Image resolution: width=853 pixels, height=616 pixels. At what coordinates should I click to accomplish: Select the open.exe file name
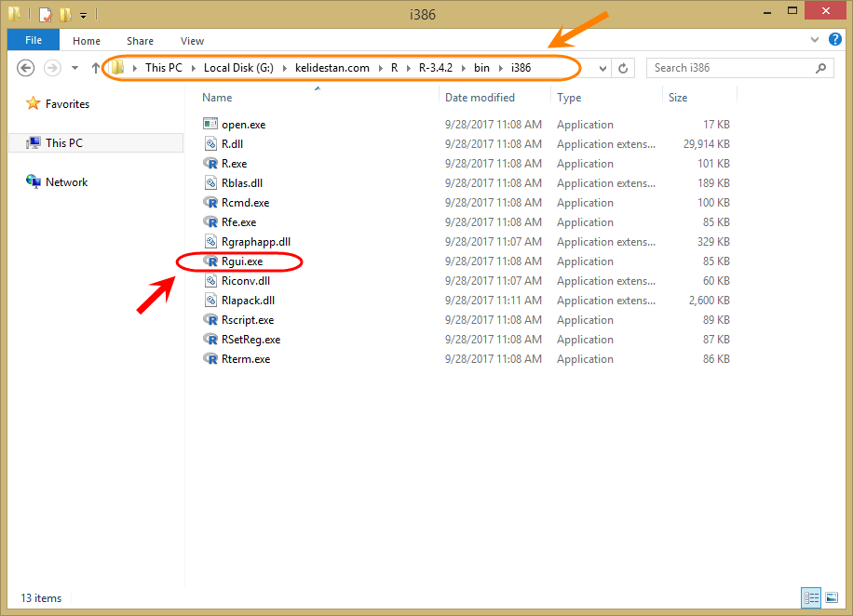point(244,125)
